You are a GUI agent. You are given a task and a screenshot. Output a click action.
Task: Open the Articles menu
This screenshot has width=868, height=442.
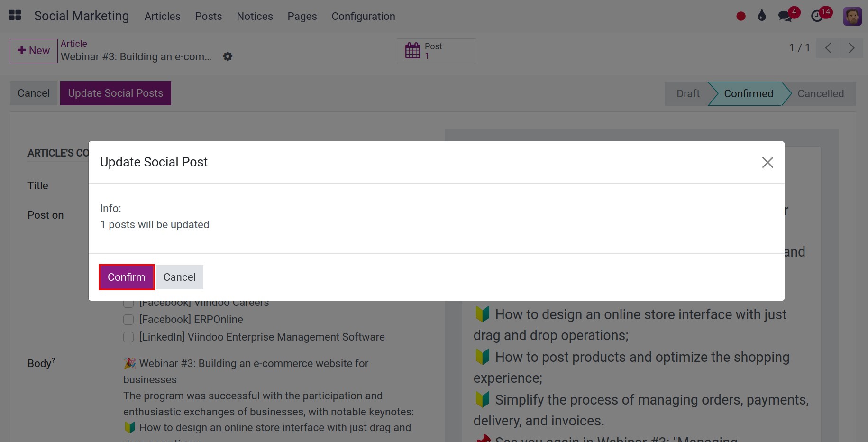tap(162, 17)
